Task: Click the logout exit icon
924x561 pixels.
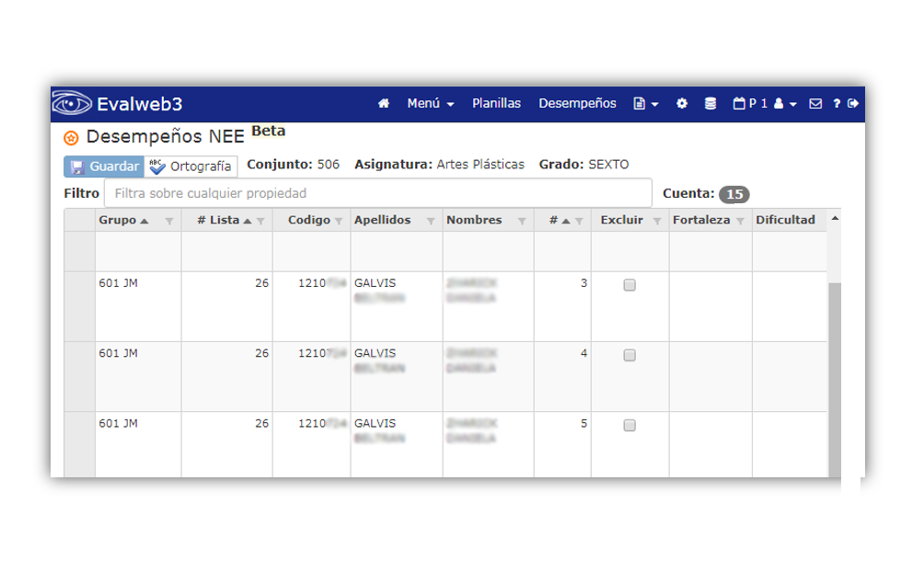Action: coord(853,104)
